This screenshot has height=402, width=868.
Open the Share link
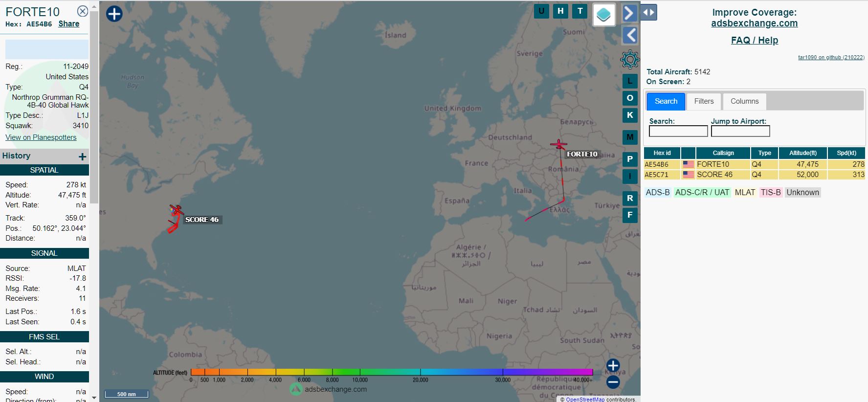point(69,24)
